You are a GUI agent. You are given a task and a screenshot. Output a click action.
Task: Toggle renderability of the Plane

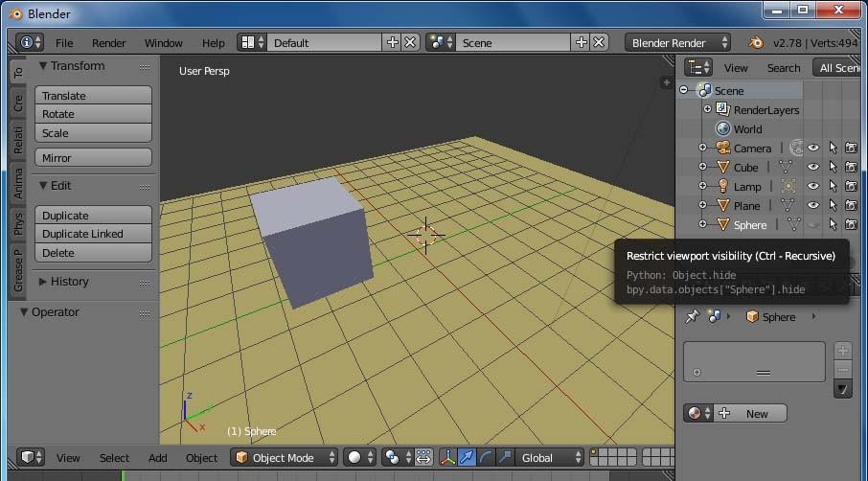click(x=851, y=205)
